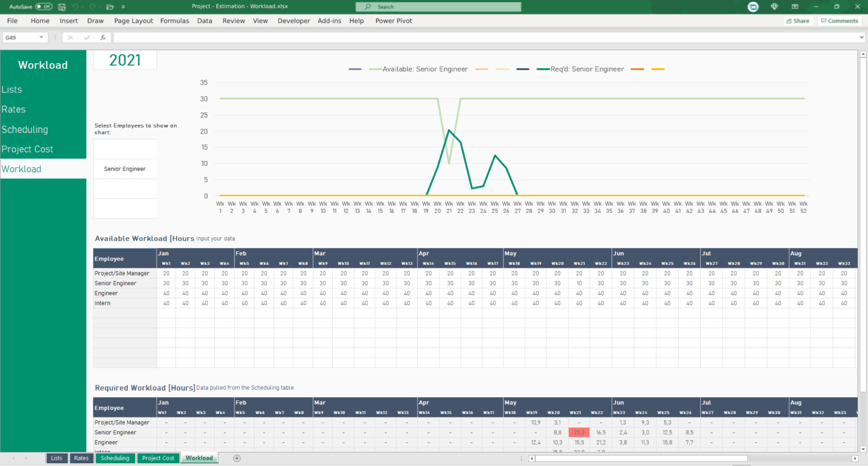This screenshot has width=868, height=466.
Task: Open Ribbon display options icon near minimize
Action: click(x=795, y=6)
